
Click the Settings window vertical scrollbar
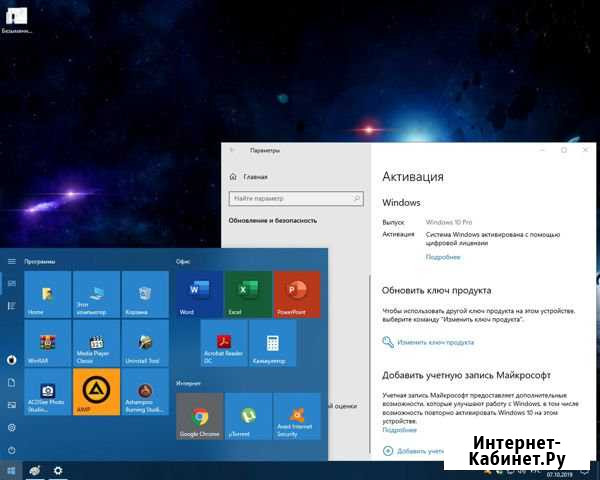click(x=370, y=364)
